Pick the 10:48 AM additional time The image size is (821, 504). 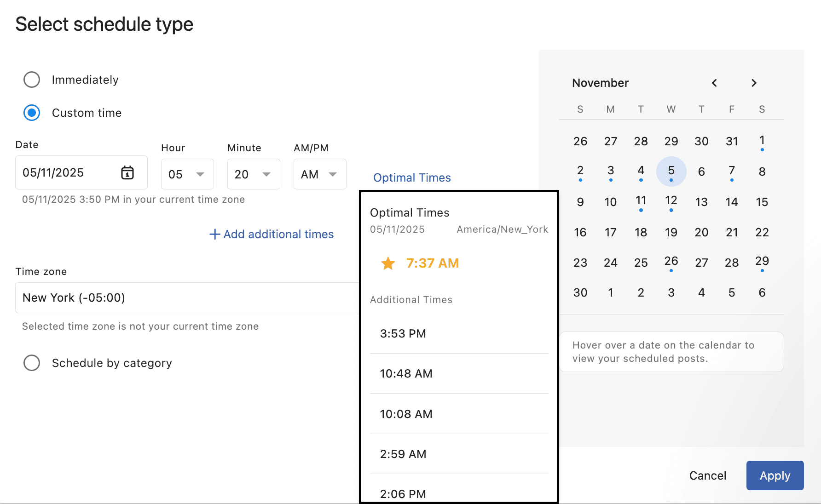click(406, 373)
